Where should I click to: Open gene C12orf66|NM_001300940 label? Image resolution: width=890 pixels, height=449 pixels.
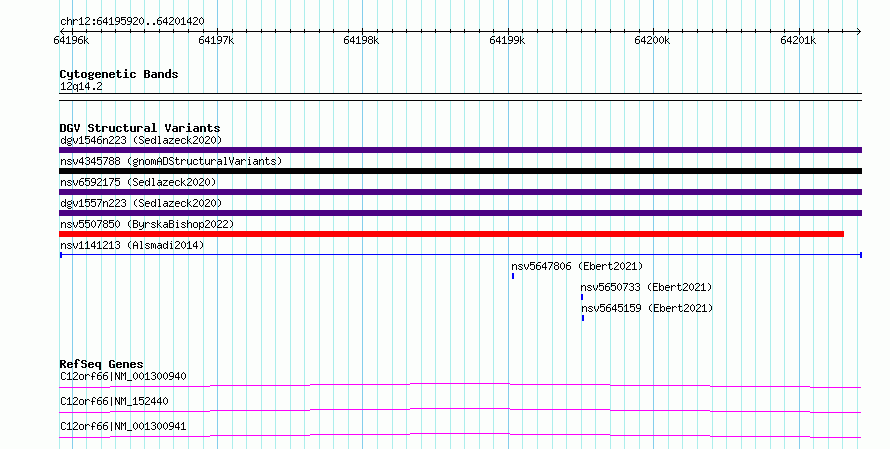click(x=123, y=376)
